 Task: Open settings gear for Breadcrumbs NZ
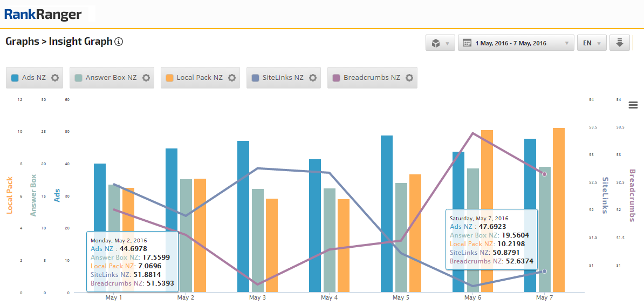tap(409, 78)
